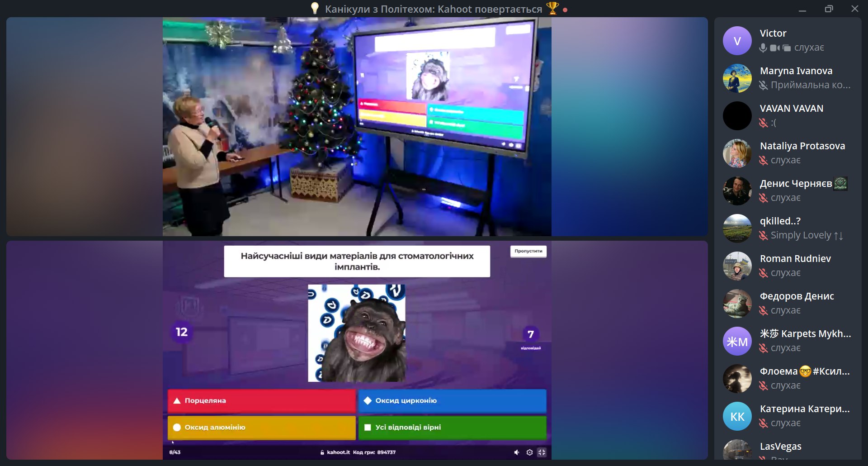Click the muted mic icon beside Maryna Ivanova
The image size is (868, 466).
coord(764,85)
